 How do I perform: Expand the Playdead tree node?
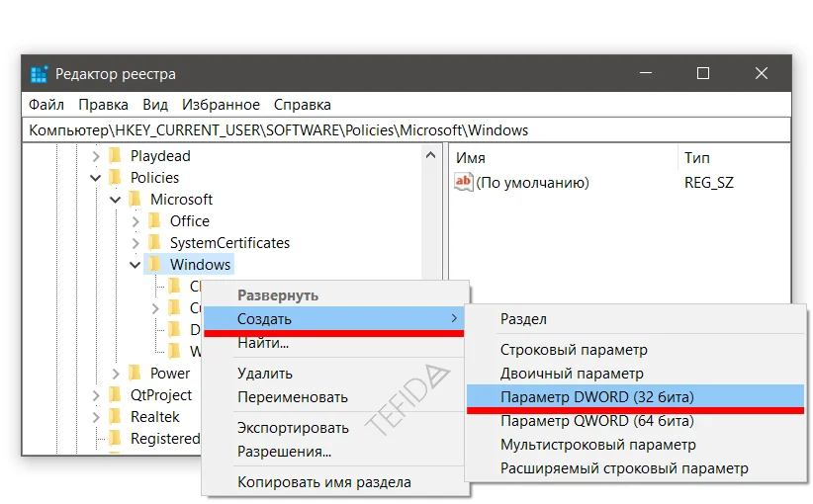[x=95, y=156]
